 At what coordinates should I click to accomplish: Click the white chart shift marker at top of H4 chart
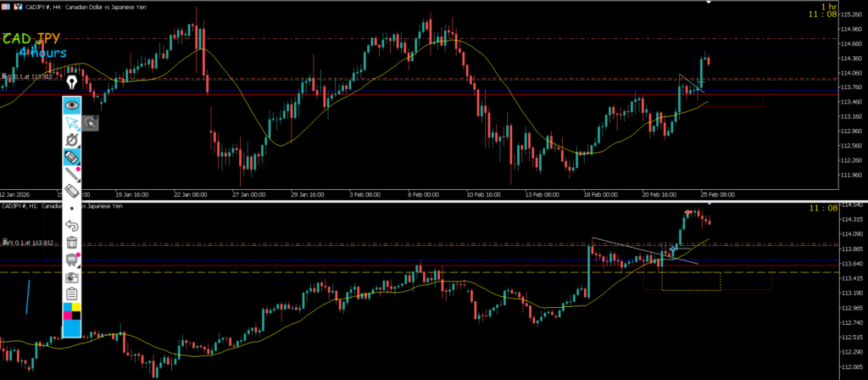tap(708, 3)
